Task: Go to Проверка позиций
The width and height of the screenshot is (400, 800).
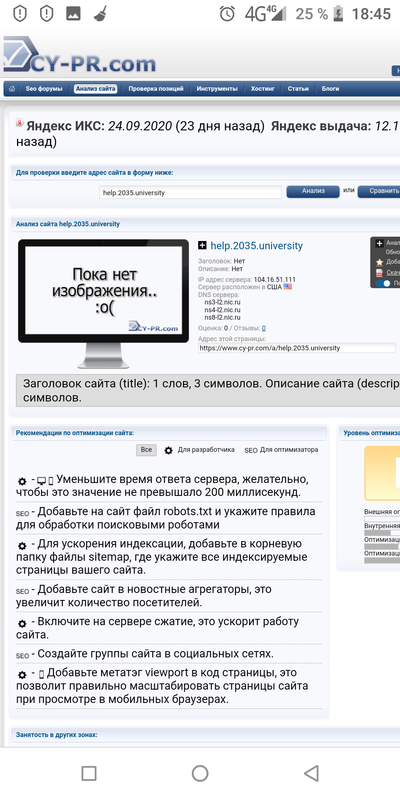Action: coord(156,89)
